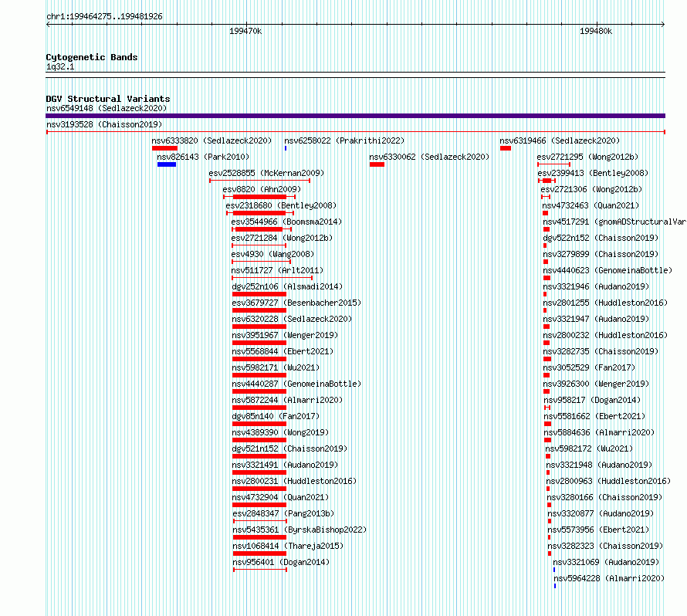This screenshot has width=687, height=616.
Task: Click dgv85n140 (Fan2017) variant label
Action: [x=276, y=416]
